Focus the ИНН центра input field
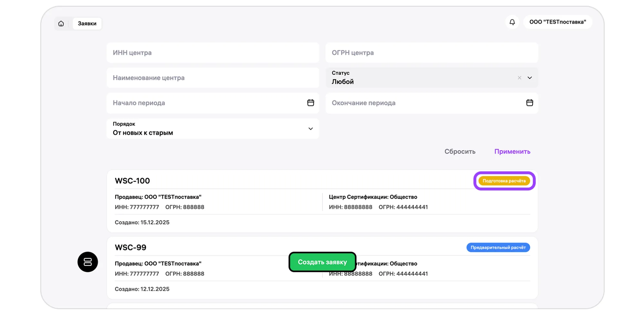Screen dimensions: 644x315 [x=213, y=53]
